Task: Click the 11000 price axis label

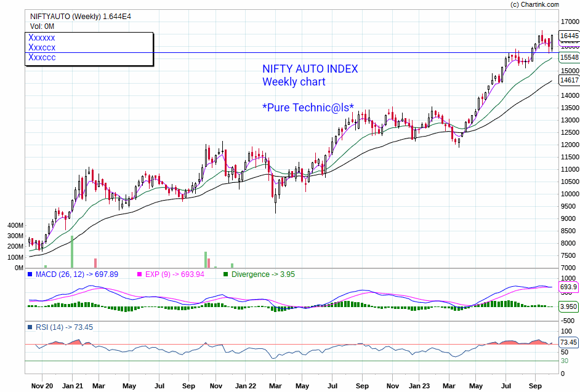Action: (x=570, y=169)
